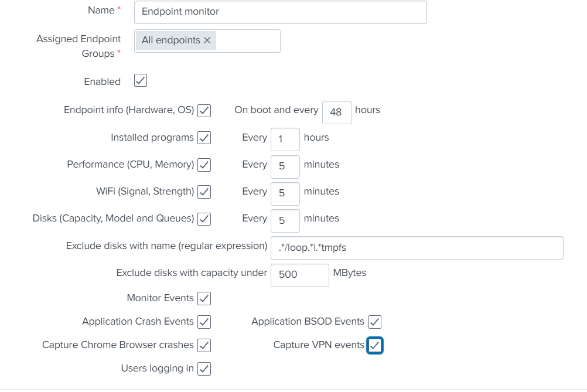Edit the Endpoint info hours interval field
Viewport: 587px width, 392px height.
(x=336, y=112)
